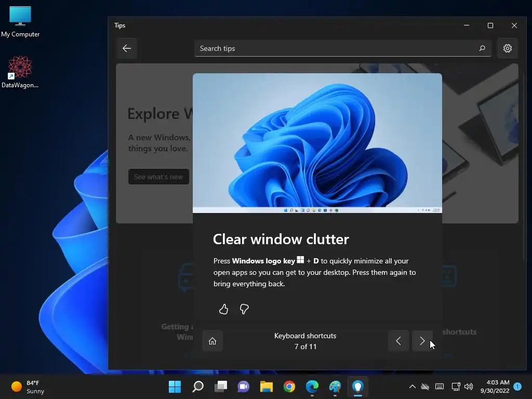The image size is (532, 399).
Task: Open the volume speaker tray icon
Action: tap(469, 387)
